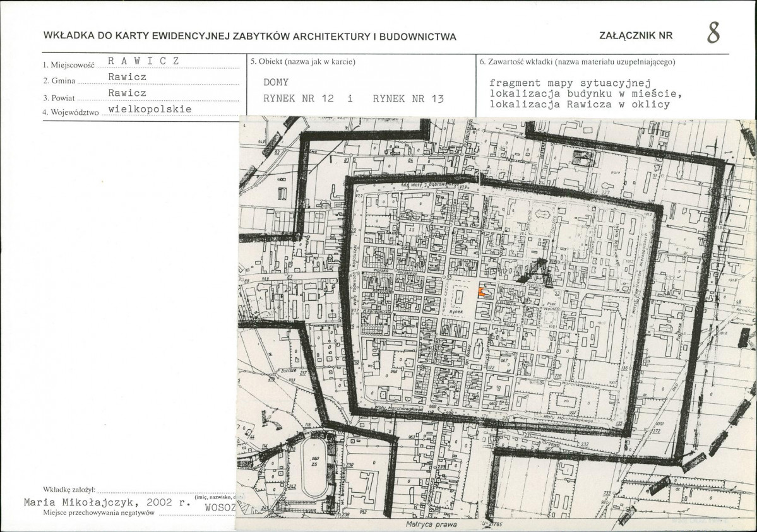Screen dimensions: 757x532
Task: Select the Miejscowość field containing RAWICZ
Action: pos(144,61)
